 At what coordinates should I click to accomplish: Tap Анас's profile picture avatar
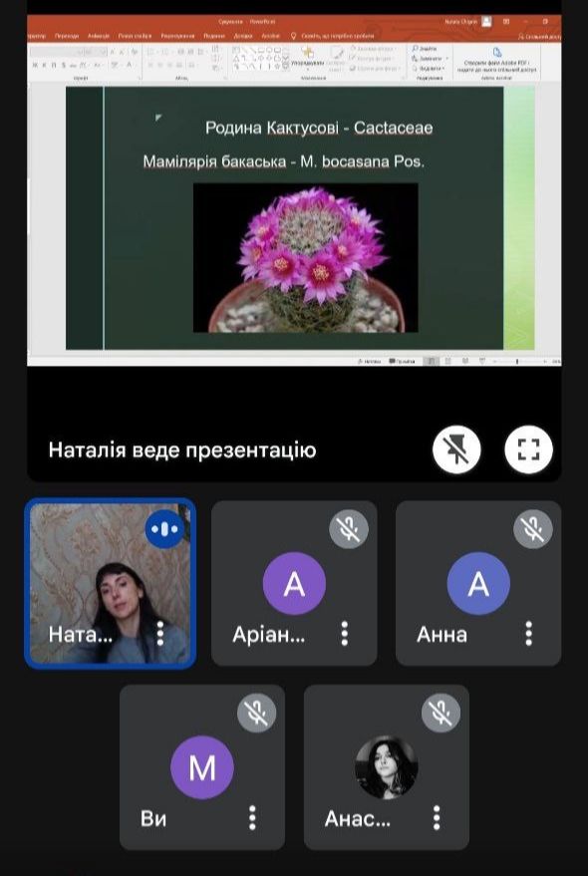[387, 767]
